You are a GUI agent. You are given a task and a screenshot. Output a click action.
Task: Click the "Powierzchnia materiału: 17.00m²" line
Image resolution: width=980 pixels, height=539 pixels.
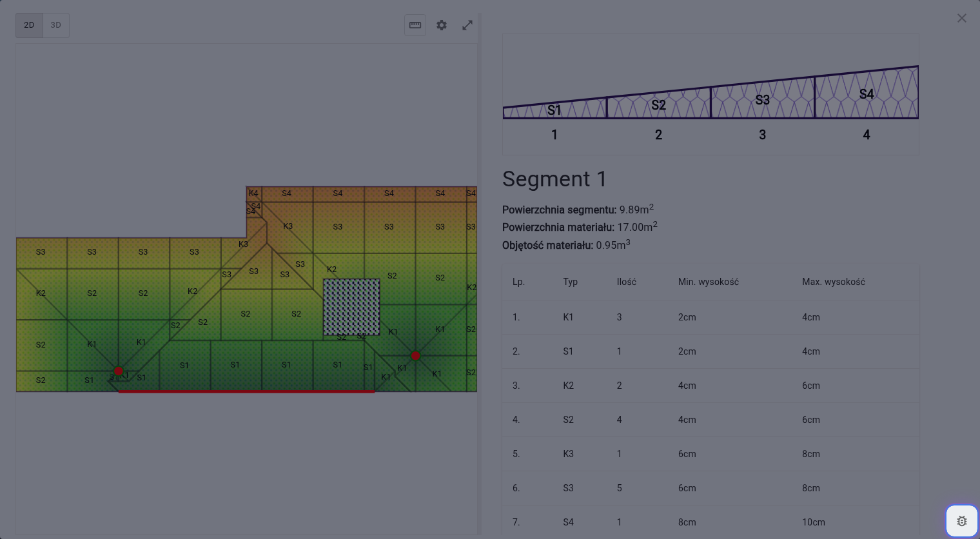[580, 227]
